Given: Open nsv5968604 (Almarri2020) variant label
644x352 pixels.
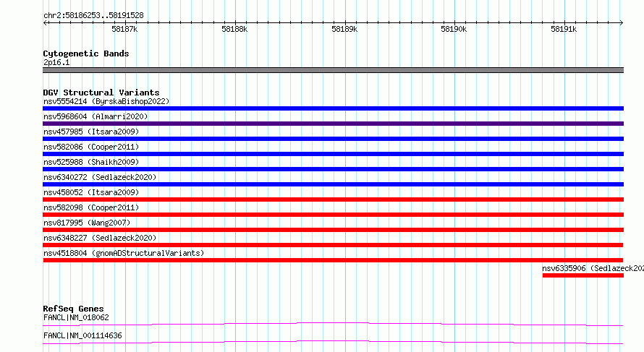Looking at the screenshot, I should click(x=96, y=116).
